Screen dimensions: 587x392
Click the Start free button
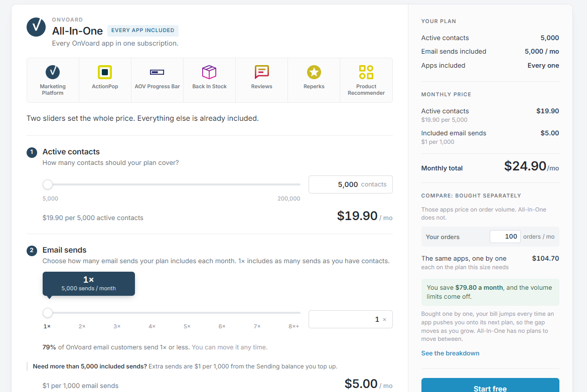click(x=490, y=385)
